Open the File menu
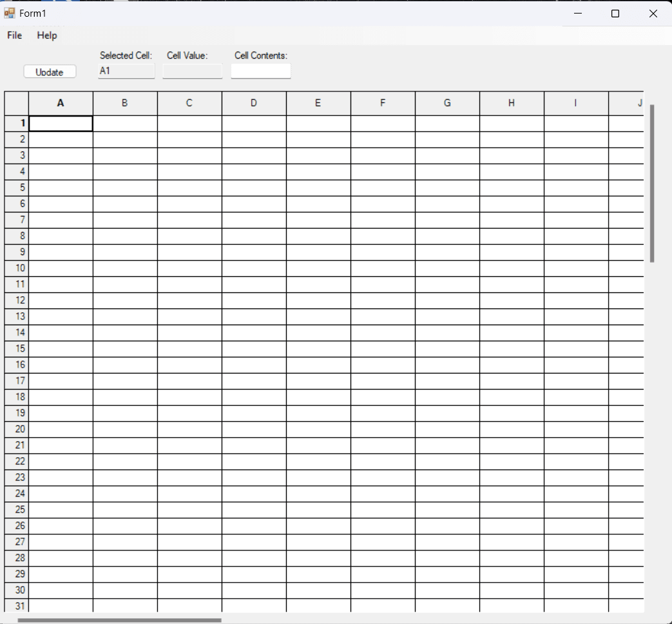Image resolution: width=672 pixels, height=624 pixels. [14, 35]
